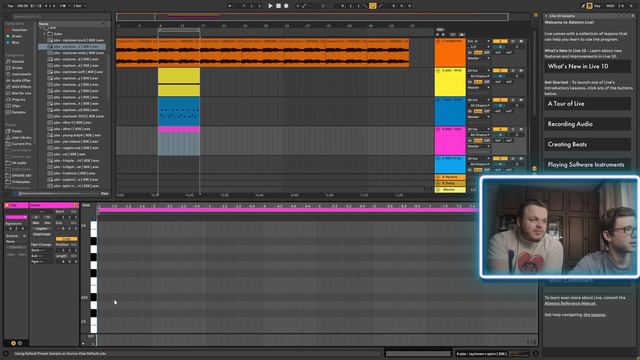640x360 pixels.
Task: Switch view with Session/Arrangement selector icon
Action: click(x=536, y=15)
